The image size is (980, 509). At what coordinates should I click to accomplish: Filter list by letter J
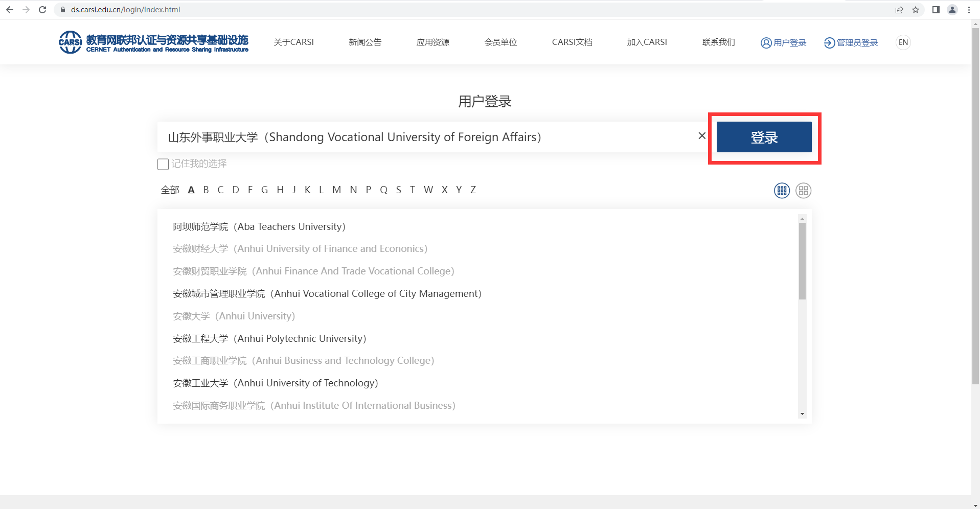(x=294, y=190)
